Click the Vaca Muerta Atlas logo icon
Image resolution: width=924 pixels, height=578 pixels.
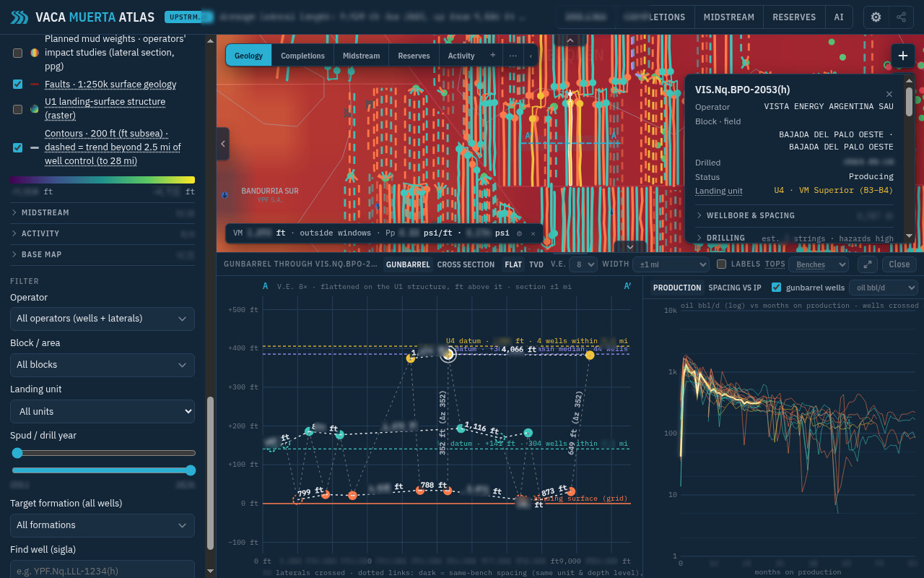tap(19, 17)
